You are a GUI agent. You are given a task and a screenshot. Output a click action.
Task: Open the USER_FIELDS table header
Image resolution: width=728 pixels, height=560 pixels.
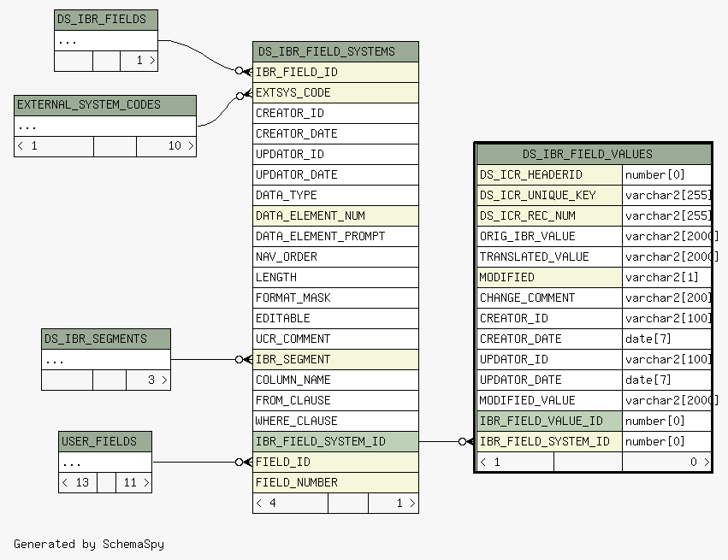tap(105, 441)
